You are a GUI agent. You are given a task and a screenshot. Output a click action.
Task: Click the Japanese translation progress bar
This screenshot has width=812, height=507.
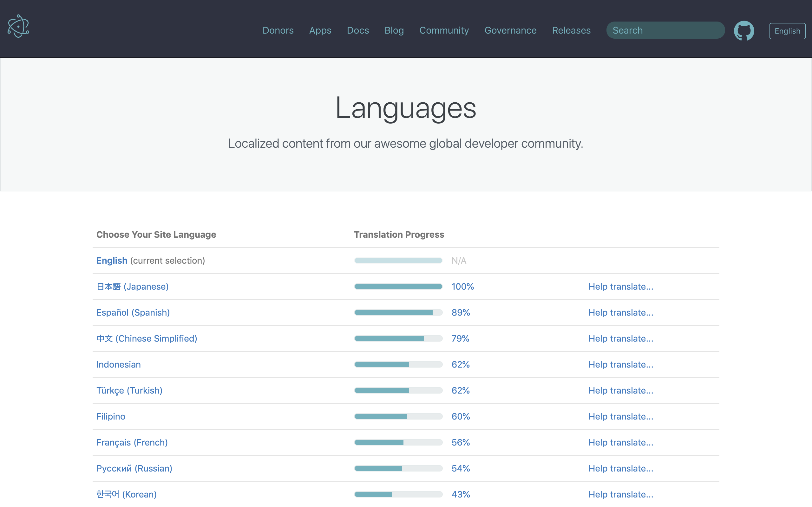[x=398, y=286]
